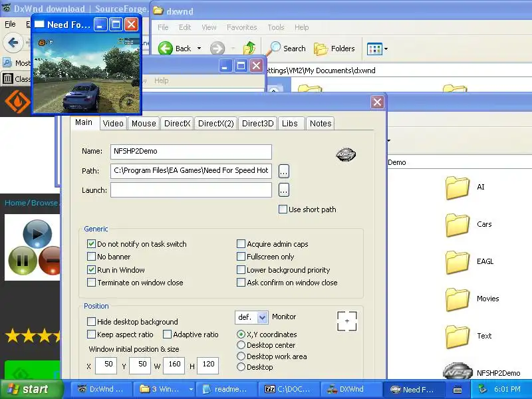Switch to the Notes tab
The width and height of the screenshot is (532, 399).
321,124
